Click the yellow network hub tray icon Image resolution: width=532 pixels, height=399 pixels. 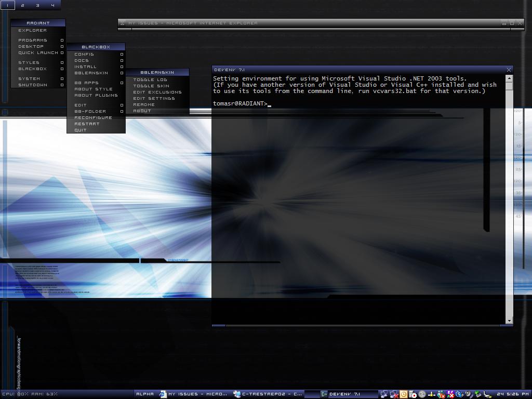point(432,394)
